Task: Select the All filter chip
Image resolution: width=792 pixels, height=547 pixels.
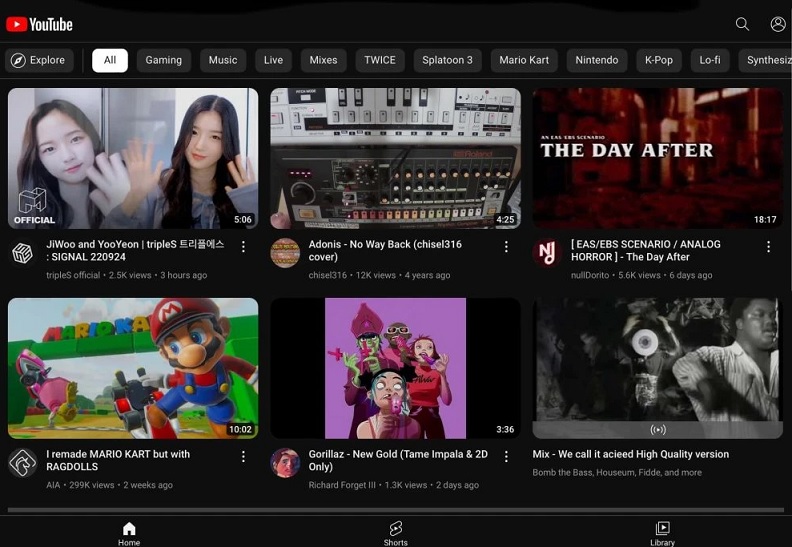Action: coord(110,60)
